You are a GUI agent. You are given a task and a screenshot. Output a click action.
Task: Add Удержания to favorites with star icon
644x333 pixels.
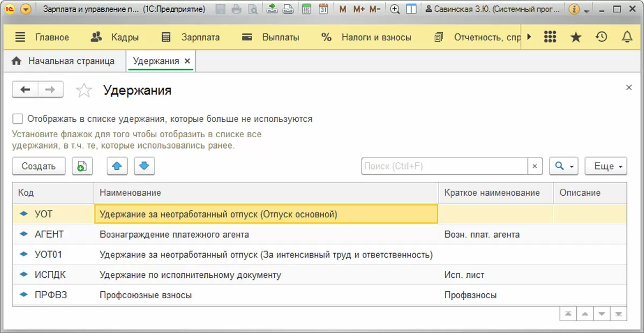(x=84, y=90)
